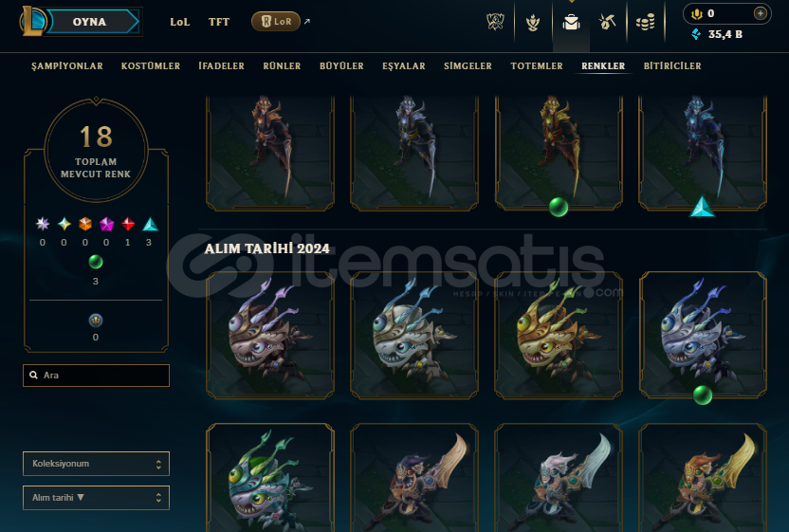This screenshot has width=789, height=532.
Task: Switch to the ŞAMPİYONLAR tab
Action: [67, 66]
